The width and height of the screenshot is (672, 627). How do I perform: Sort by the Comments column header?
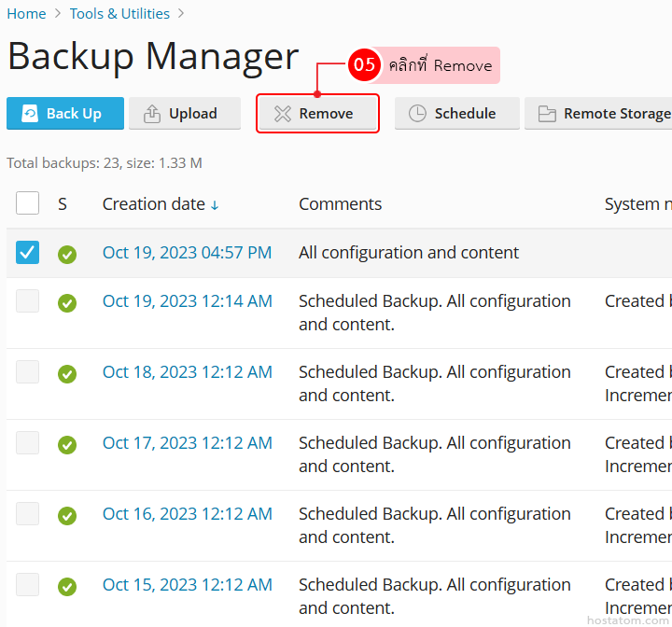340,204
